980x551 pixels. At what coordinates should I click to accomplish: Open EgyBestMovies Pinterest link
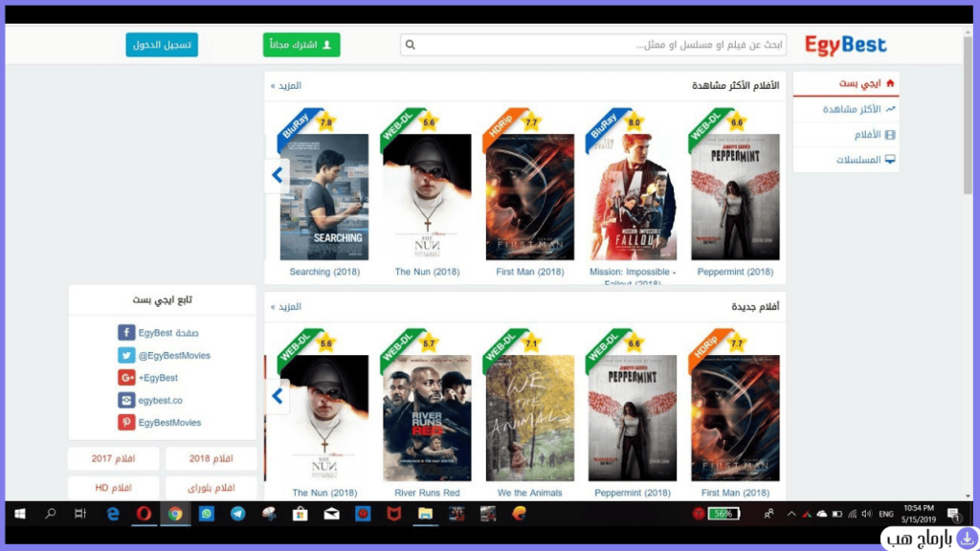pyautogui.click(x=160, y=423)
